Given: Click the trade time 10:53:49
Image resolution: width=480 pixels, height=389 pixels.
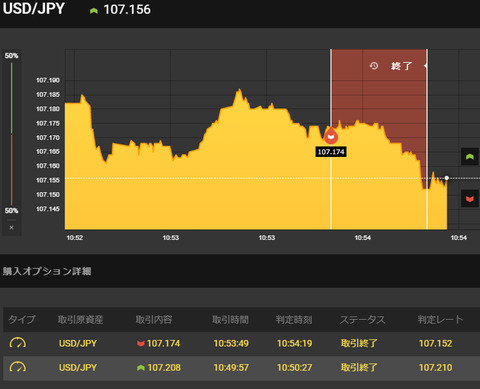Looking at the screenshot, I should 231,343.
